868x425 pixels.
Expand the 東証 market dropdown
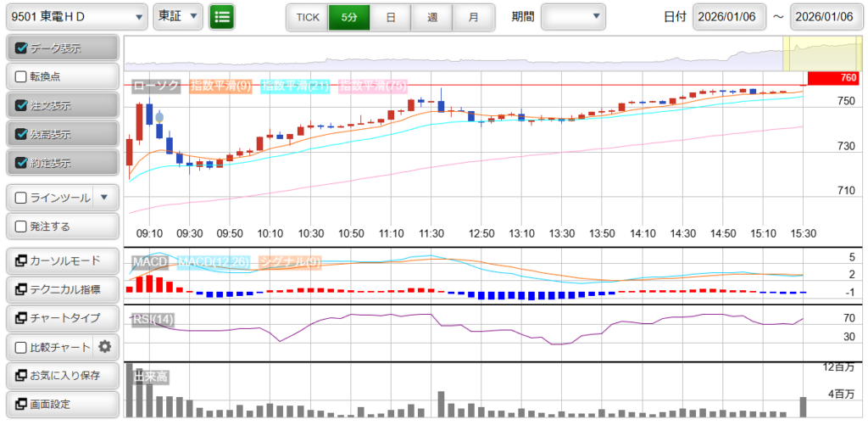pos(179,16)
